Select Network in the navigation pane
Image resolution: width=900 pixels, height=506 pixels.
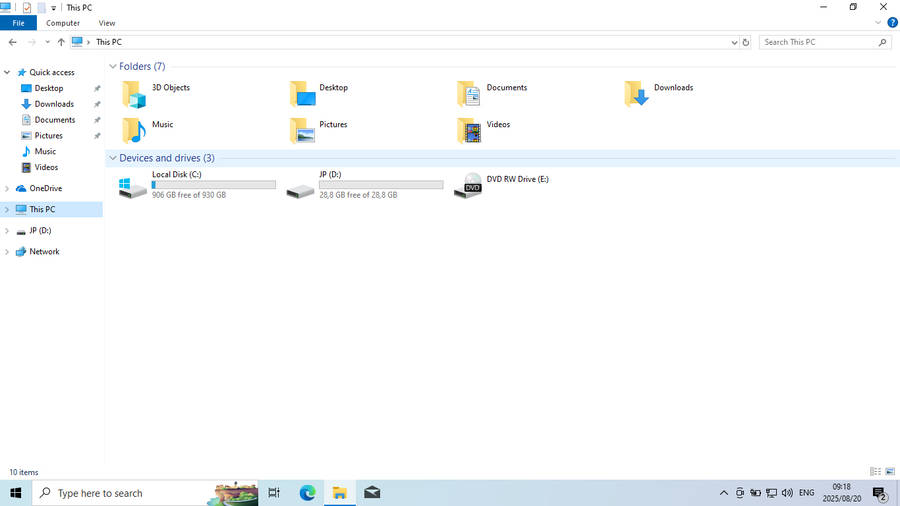tap(44, 252)
